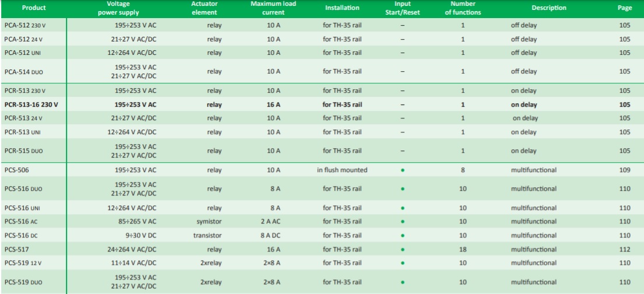
Task: Click 'multifunctional' in the PCS-506 row
Action: pyautogui.click(x=534, y=170)
